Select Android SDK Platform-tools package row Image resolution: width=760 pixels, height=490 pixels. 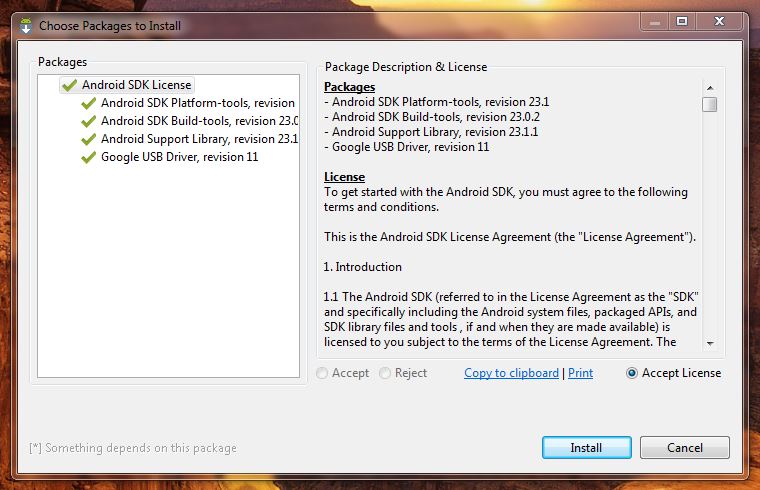click(x=188, y=103)
